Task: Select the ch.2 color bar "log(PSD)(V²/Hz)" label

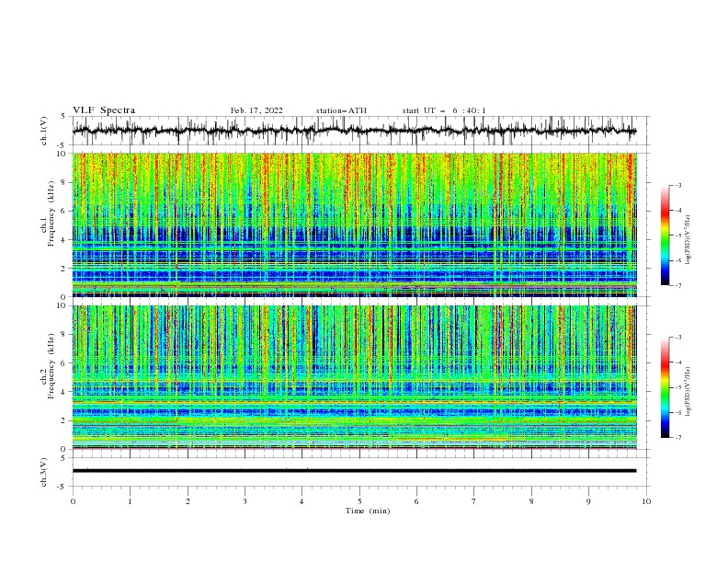Action: 688,392
